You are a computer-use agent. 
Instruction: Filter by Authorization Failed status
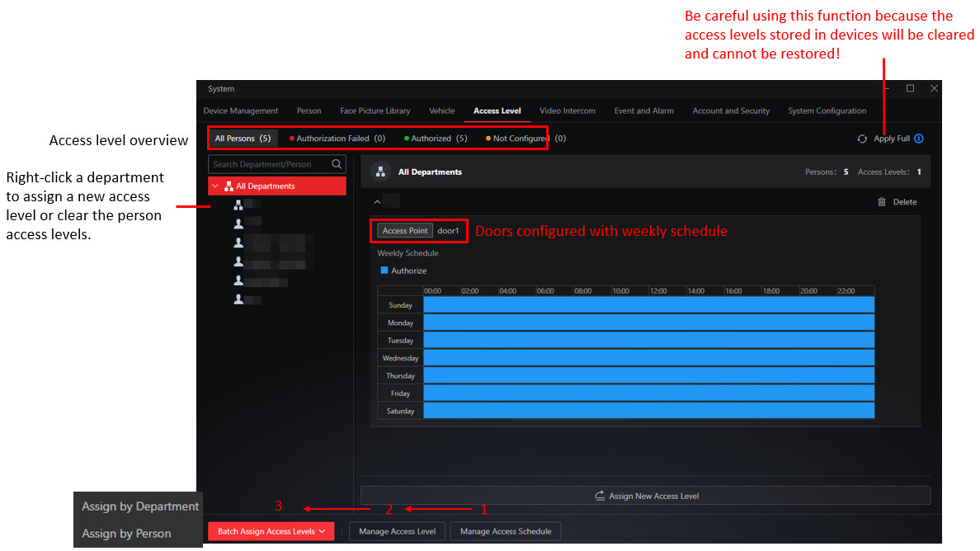point(337,139)
